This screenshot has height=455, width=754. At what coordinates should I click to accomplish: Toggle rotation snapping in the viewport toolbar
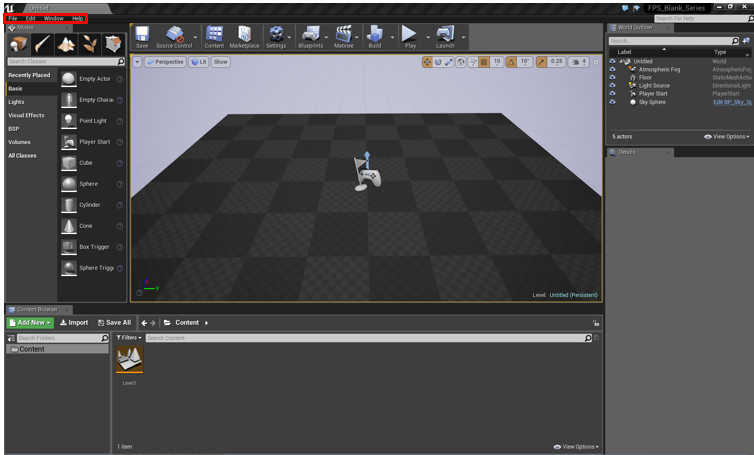coord(511,62)
